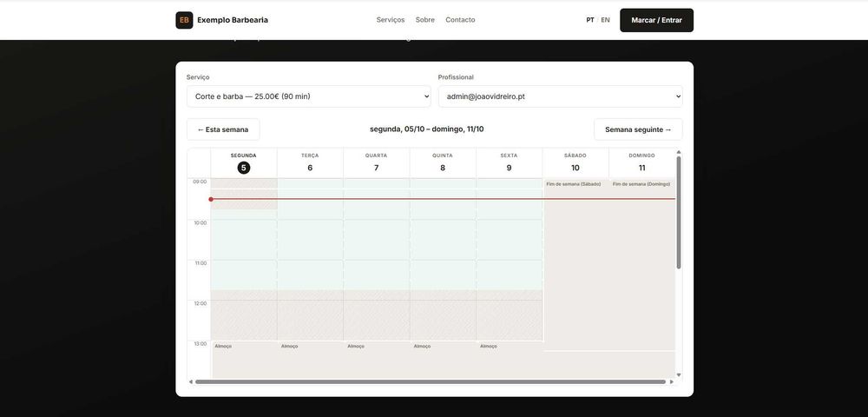Image resolution: width=868 pixels, height=417 pixels.
Task: Switch language to EN
Action: point(605,20)
